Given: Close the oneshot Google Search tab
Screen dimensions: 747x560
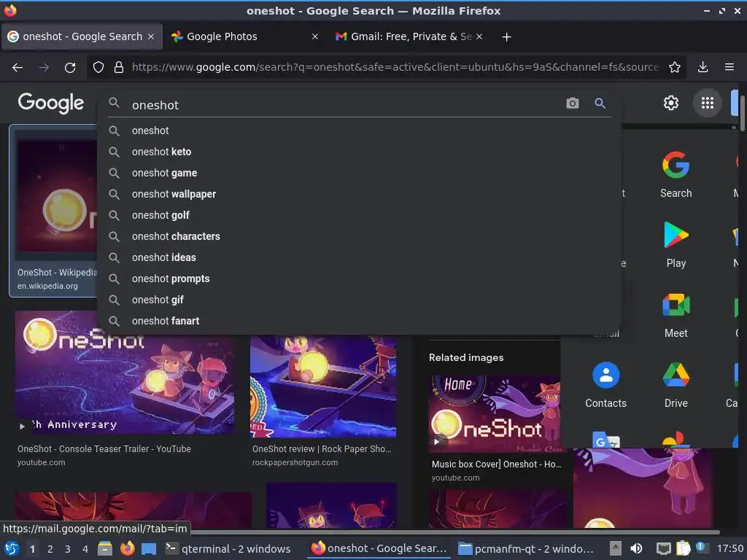Looking at the screenshot, I should (x=151, y=36).
